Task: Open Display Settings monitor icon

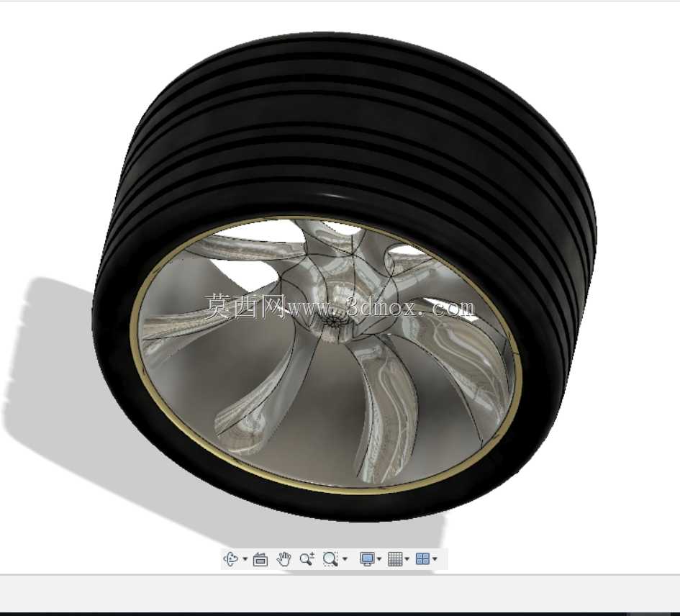Action: tap(367, 558)
